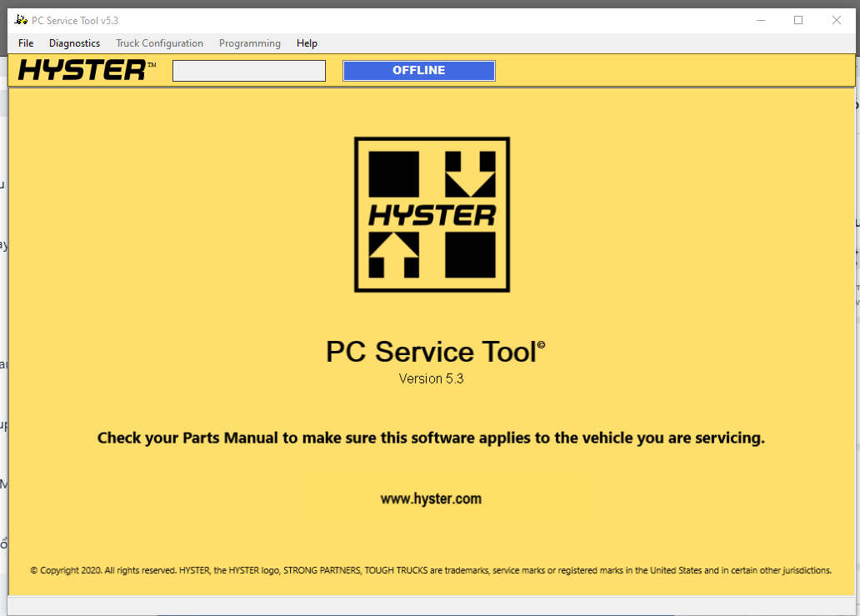Click the Parts Manual warning message
This screenshot has width=860, height=616.
(431, 438)
